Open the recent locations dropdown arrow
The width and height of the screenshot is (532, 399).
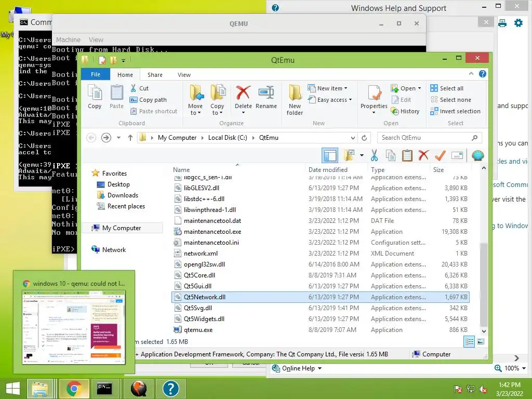[118, 137]
